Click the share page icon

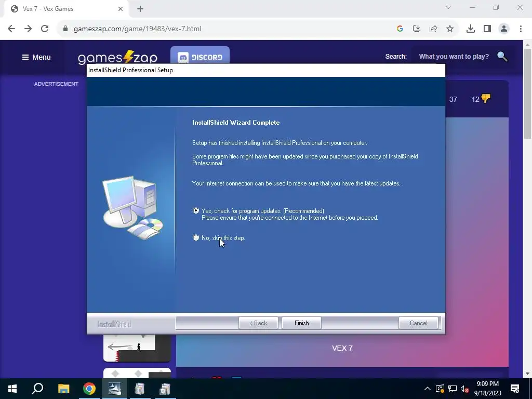point(433,29)
